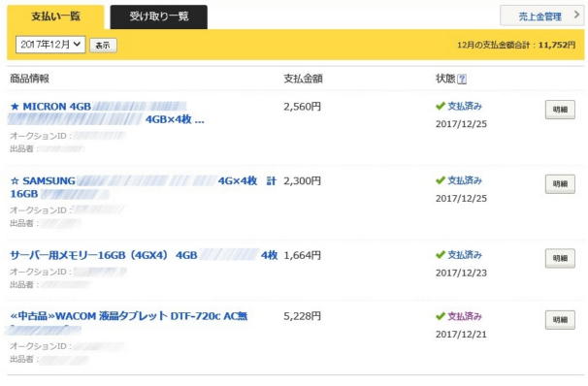
Task: Click the green checkmark for WACOM payment
Action: [441, 316]
